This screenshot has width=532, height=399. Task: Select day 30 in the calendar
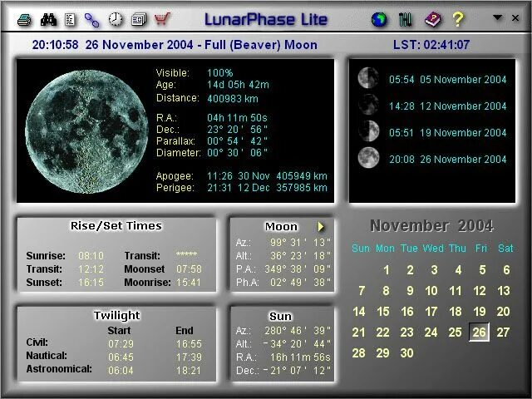point(406,353)
